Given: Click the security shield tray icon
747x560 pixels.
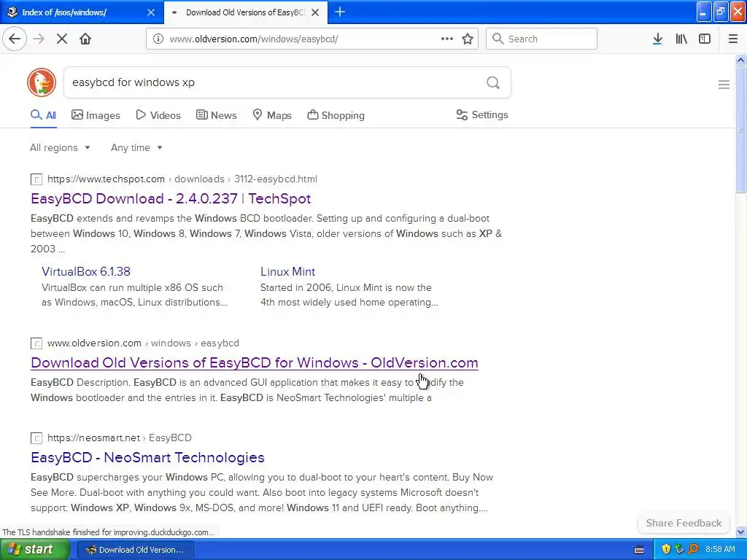Looking at the screenshot, I should (x=666, y=550).
